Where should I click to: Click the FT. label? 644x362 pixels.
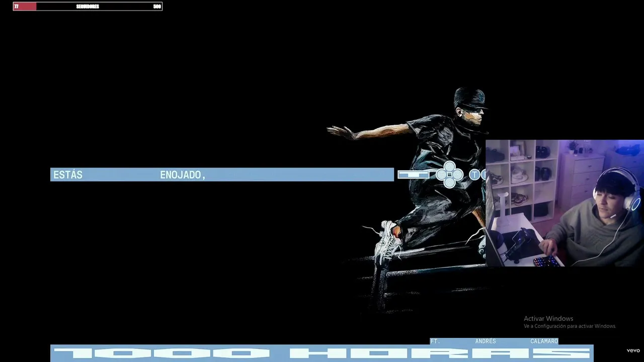coord(435,341)
